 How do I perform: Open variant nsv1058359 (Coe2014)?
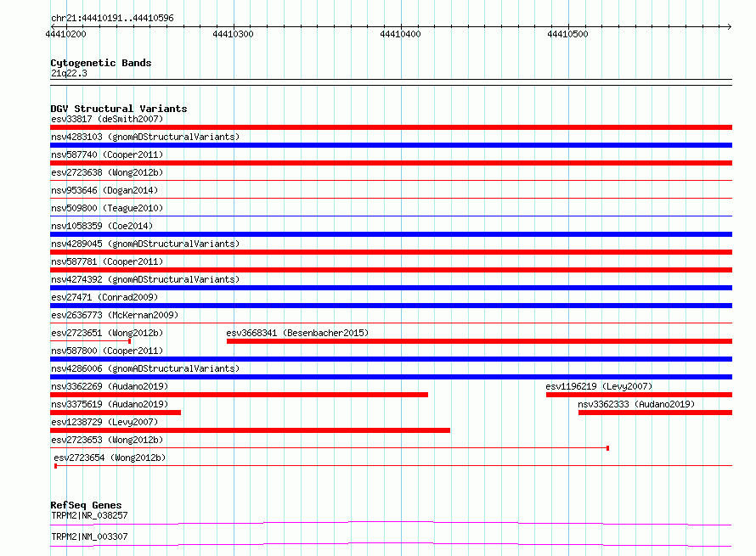pos(102,226)
